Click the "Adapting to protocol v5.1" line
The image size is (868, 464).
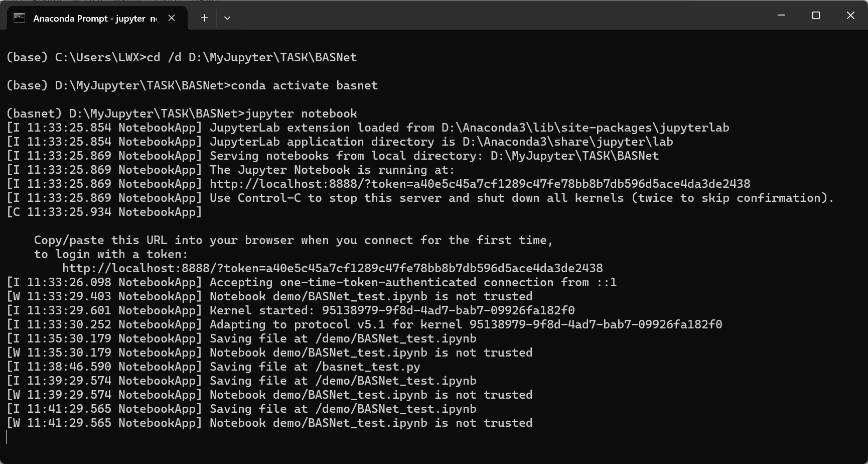click(x=466, y=325)
